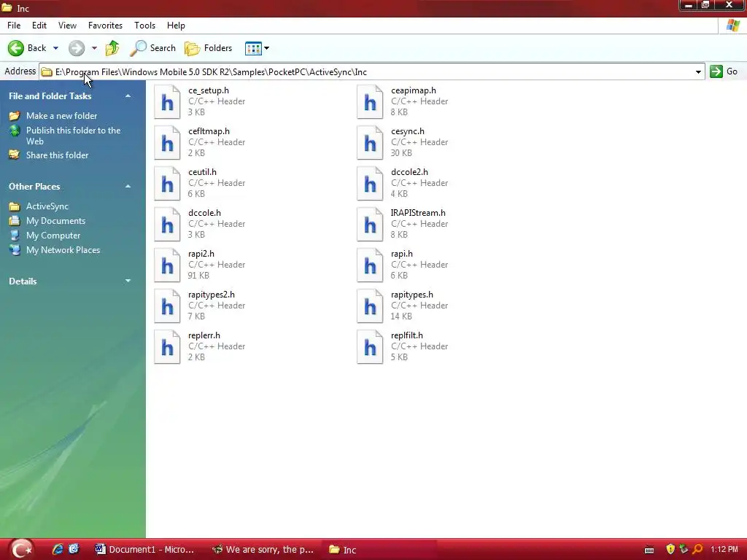Screen dimensions: 747x560
Task: Open the Favorites menu
Action: pyautogui.click(x=105, y=26)
